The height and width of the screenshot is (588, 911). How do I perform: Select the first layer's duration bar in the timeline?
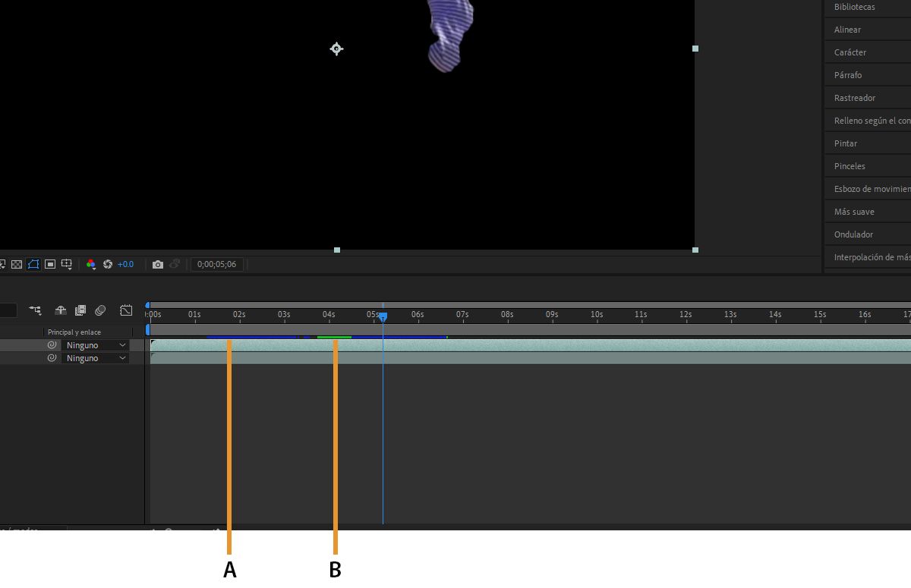(x=531, y=345)
